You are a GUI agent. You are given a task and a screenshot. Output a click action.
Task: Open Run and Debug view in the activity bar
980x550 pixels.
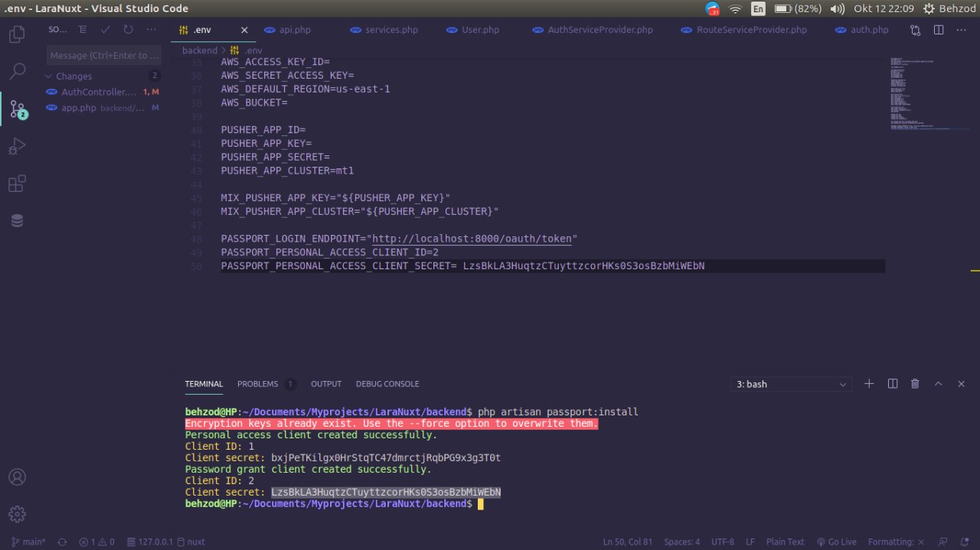pos(17,146)
